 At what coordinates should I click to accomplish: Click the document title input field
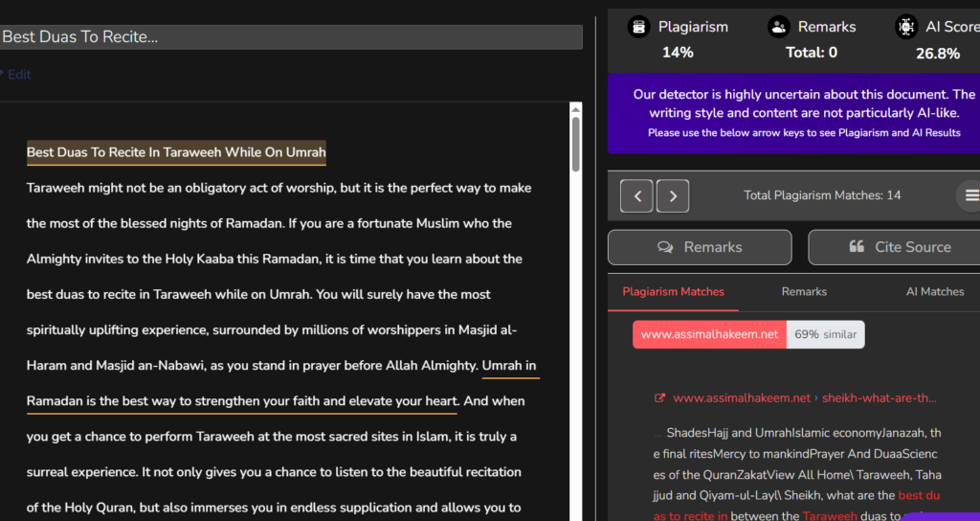coord(291,37)
